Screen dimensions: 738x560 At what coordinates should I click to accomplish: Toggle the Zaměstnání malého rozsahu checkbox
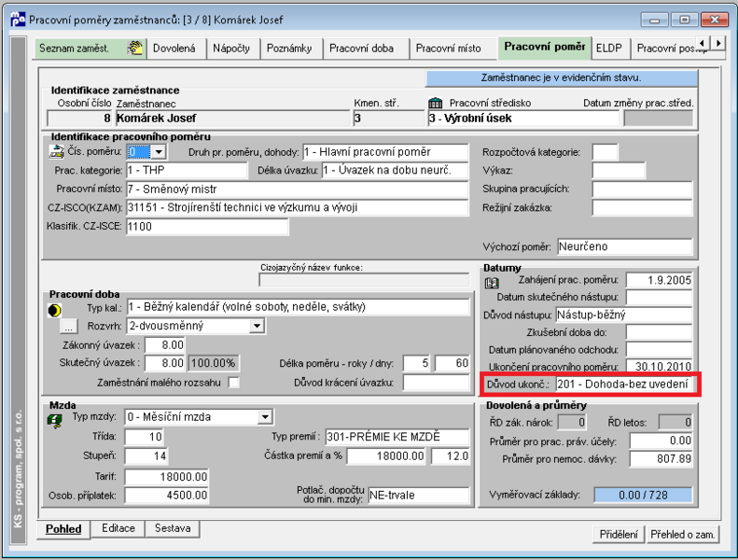pyautogui.click(x=234, y=383)
